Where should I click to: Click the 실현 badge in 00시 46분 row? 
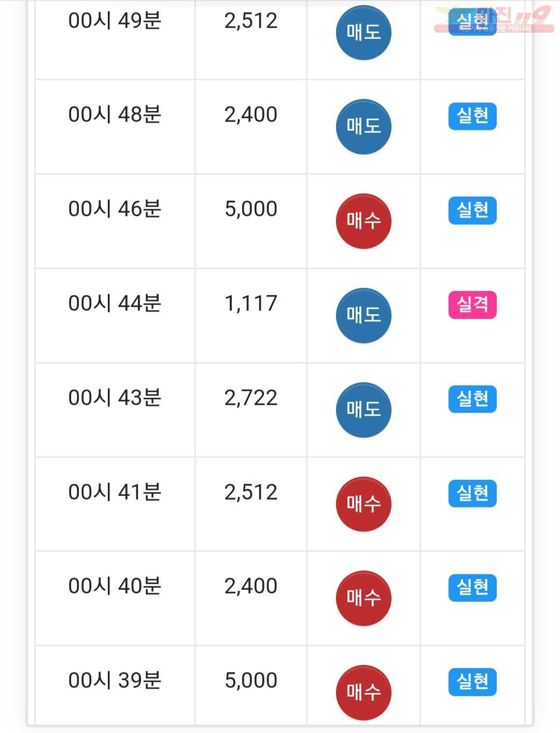pos(472,211)
